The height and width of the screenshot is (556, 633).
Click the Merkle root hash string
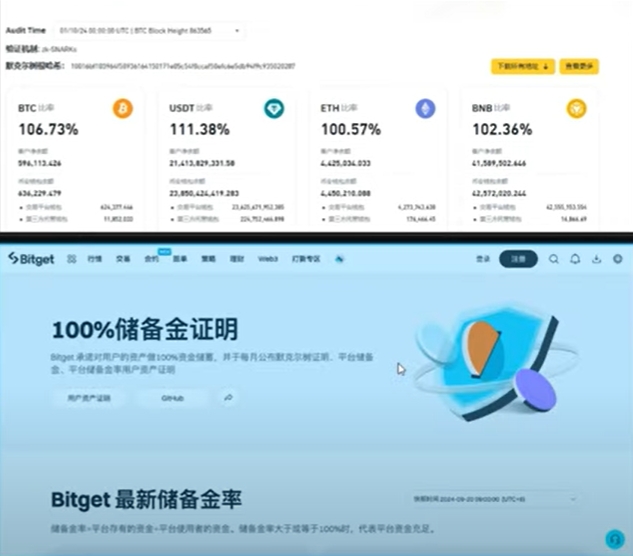click(183, 66)
